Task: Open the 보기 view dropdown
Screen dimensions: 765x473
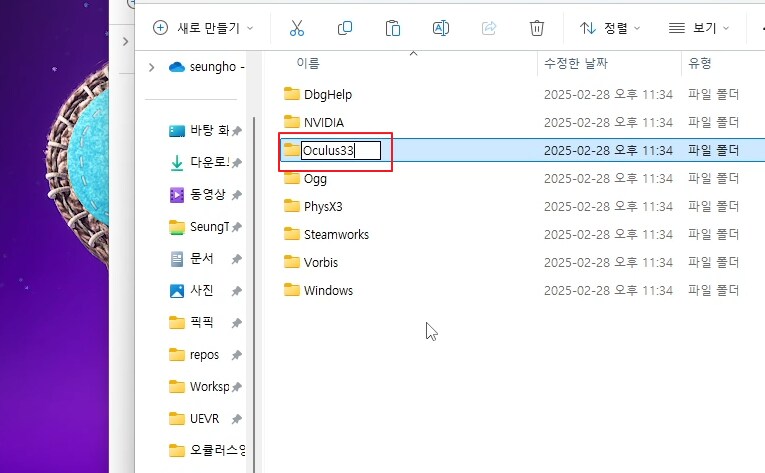Action: [x=699, y=28]
